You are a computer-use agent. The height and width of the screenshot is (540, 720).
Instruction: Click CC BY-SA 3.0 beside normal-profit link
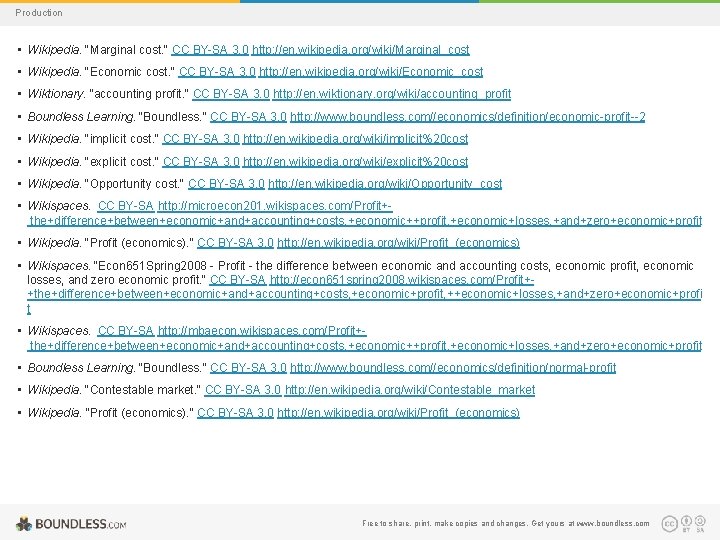click(x=248, y=368)
